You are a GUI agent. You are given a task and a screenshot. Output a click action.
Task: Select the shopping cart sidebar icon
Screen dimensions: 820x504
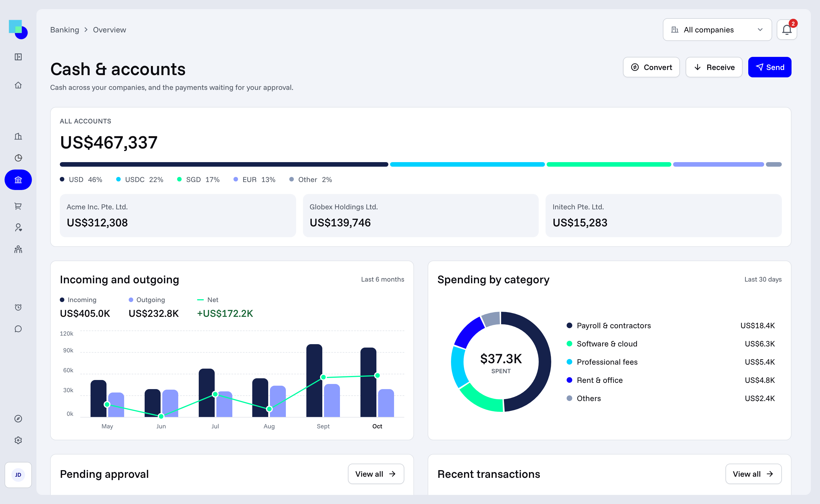[18, 206]
